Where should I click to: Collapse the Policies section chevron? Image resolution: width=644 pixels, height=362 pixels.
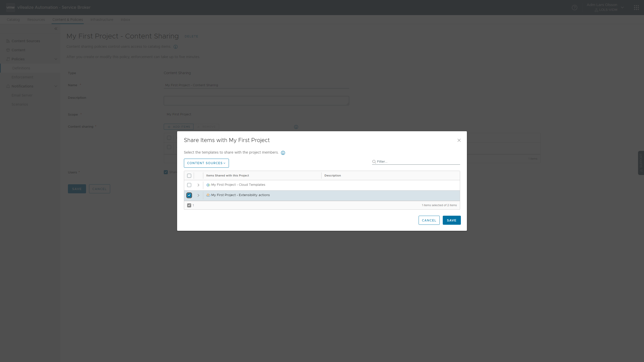pos(56,59)
